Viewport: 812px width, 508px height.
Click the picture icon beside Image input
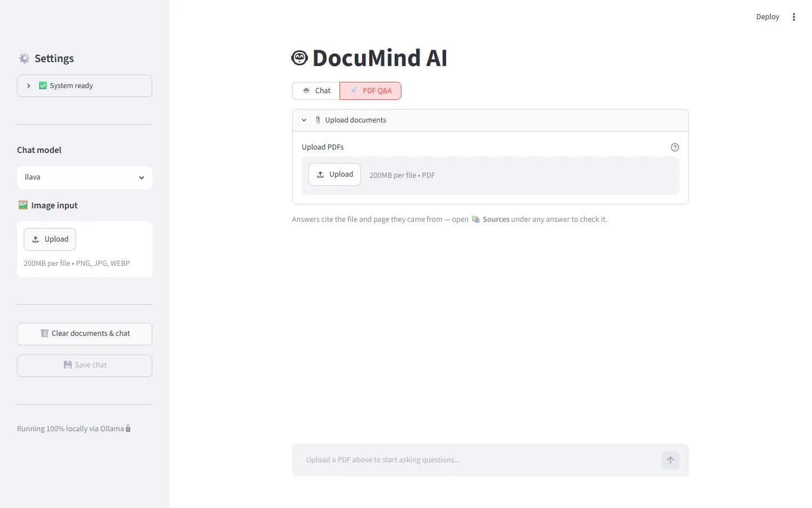click(x=23, y=205)
